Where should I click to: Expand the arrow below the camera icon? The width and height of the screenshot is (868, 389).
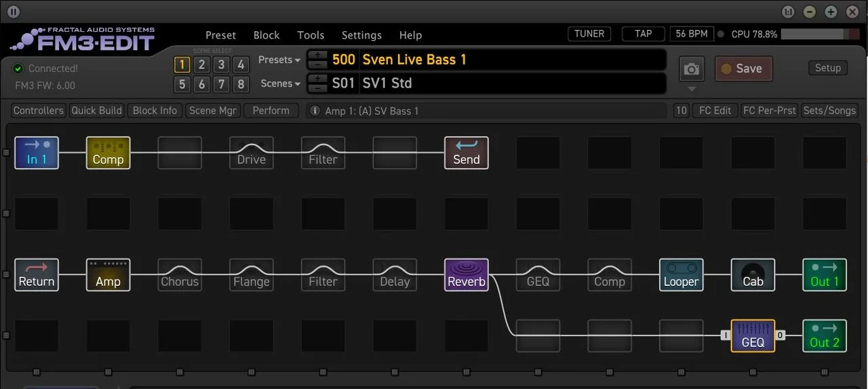pos(692,89)
